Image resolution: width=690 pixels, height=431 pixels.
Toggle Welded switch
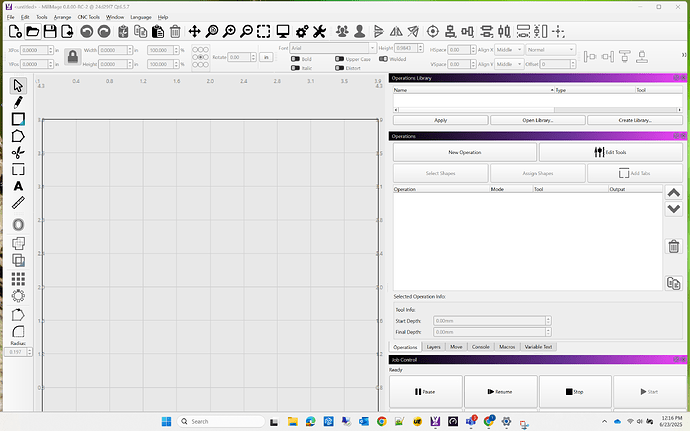tap(383, 59)
